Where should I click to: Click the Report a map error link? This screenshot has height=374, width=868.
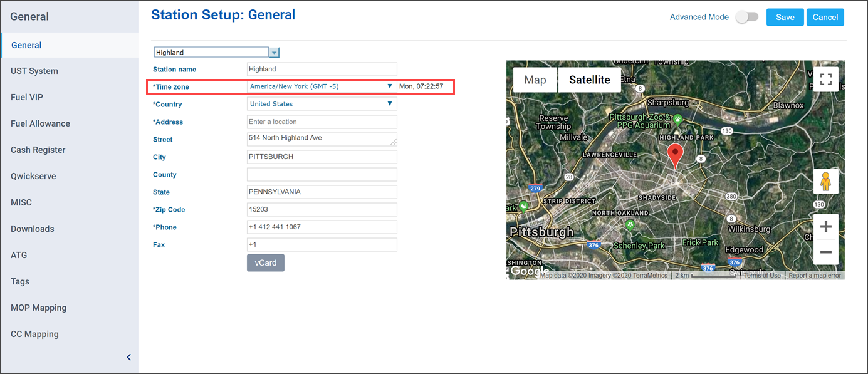click(815, 276)
